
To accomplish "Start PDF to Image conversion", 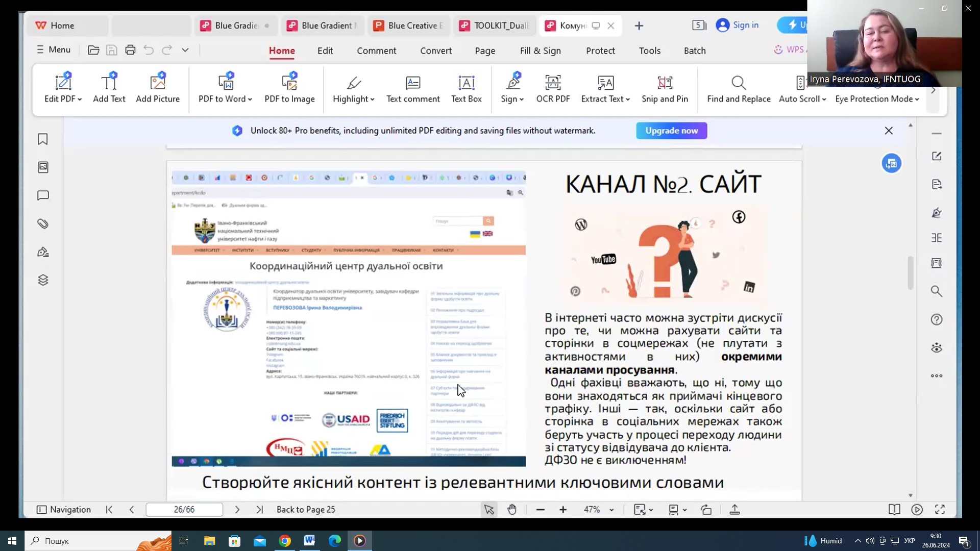I will click(289, 88).
